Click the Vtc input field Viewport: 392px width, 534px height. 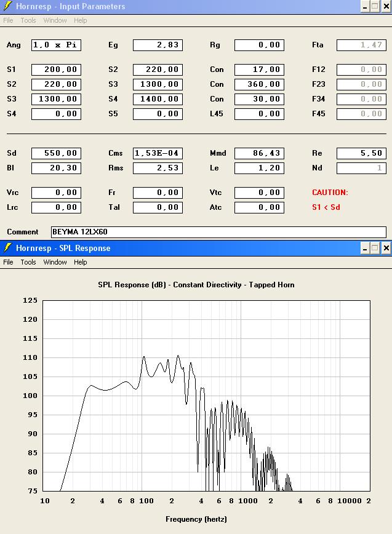[x=259, y=193]
